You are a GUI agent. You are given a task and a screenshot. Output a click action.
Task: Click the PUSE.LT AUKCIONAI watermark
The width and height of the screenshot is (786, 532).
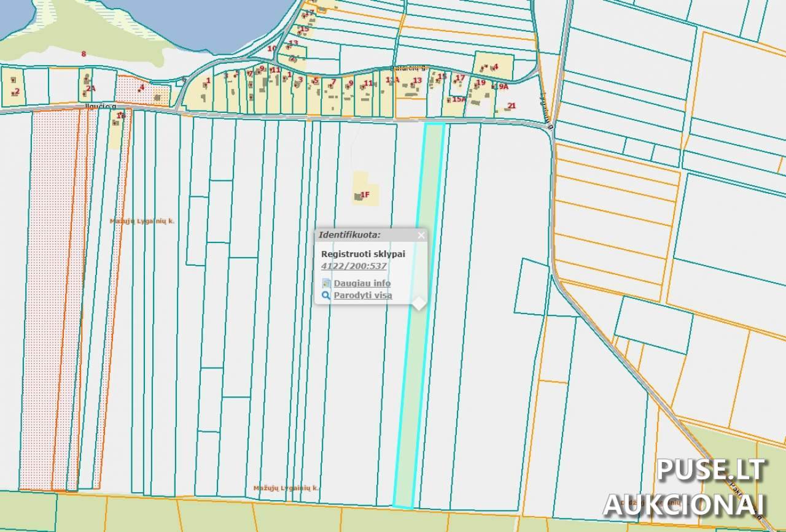[685, 488]
